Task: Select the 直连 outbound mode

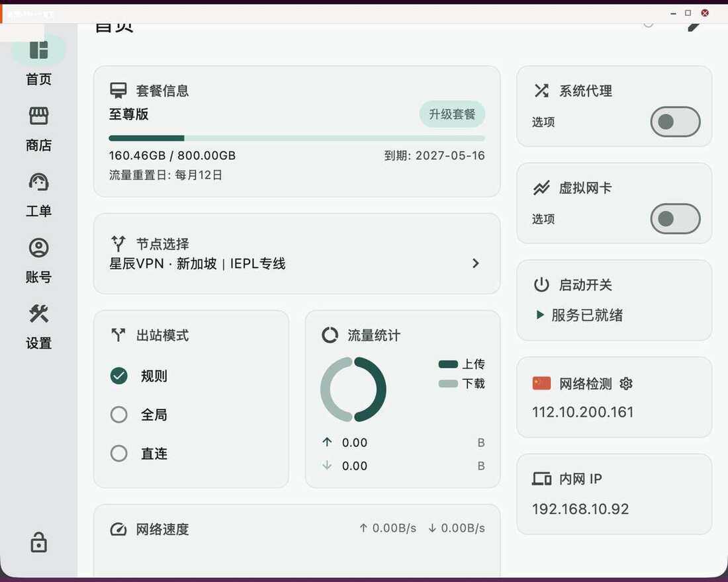Action: click(119, 453)
